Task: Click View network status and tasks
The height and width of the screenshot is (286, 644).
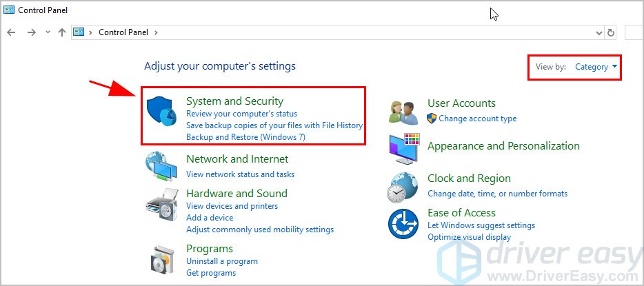Action: pyautogui.click(x=240, y=174)
